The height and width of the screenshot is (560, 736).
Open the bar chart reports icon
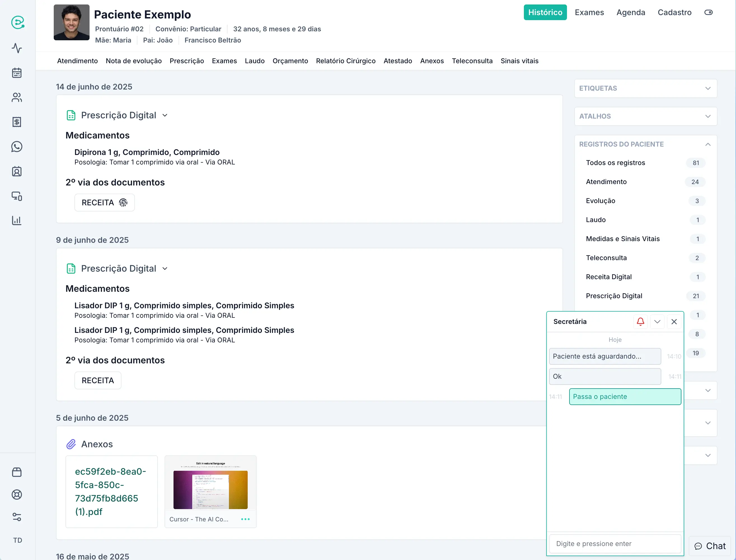(17, 220)
